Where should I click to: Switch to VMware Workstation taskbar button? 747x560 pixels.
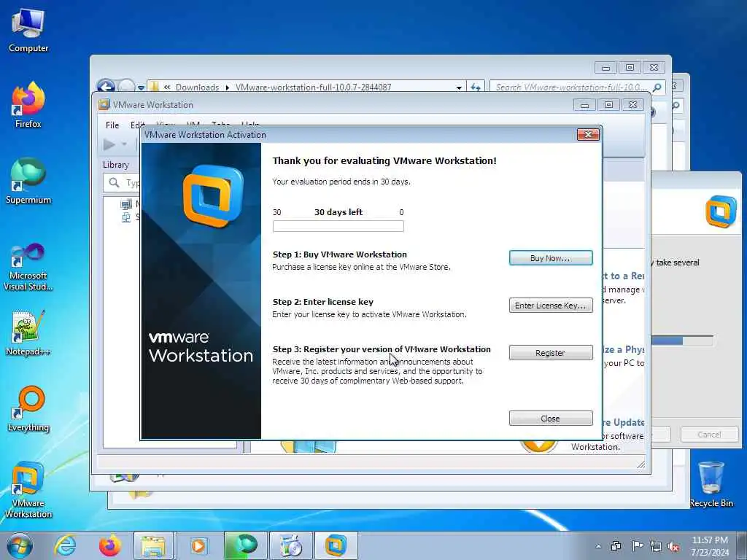point(336,545)
